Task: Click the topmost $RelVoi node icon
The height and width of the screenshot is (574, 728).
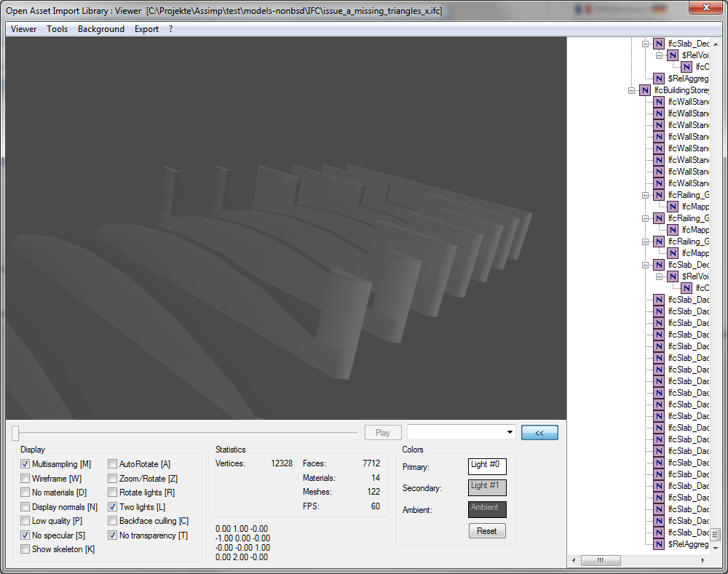Action: tap(673, 55)
